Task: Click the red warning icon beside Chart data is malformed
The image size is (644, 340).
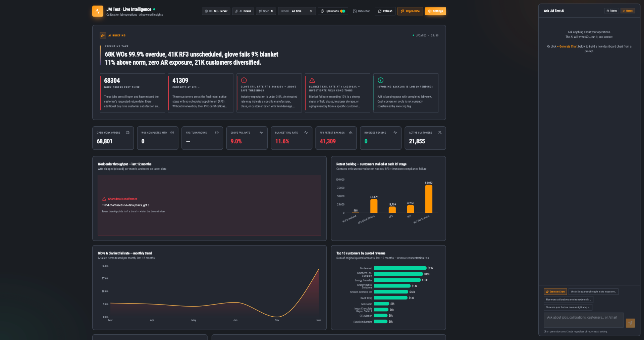Action: pyautogui.click(x=104, y=199)
